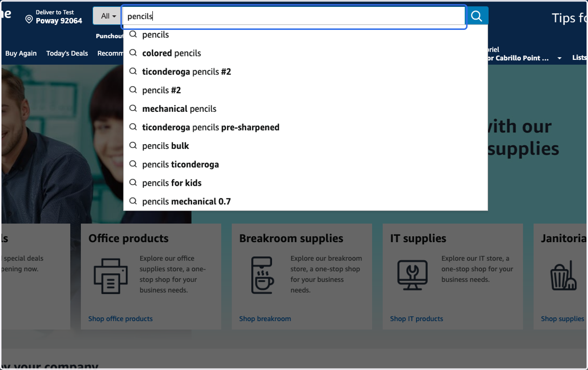Click the Office products card heading
Screen dimensions: 588x370
coord(128,238)
